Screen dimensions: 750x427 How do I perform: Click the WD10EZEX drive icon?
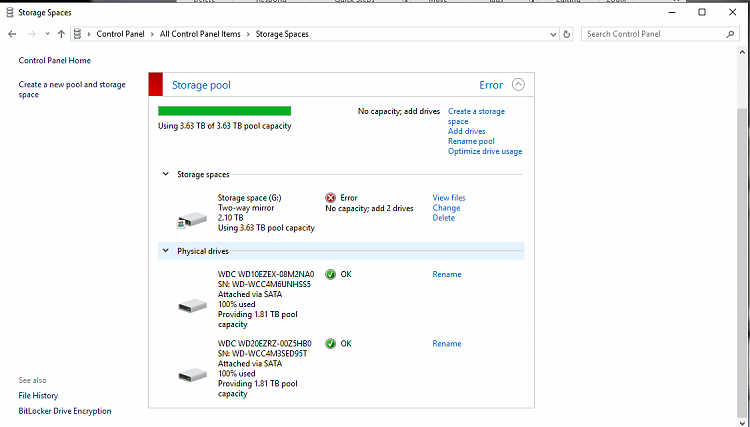[192, 305]
